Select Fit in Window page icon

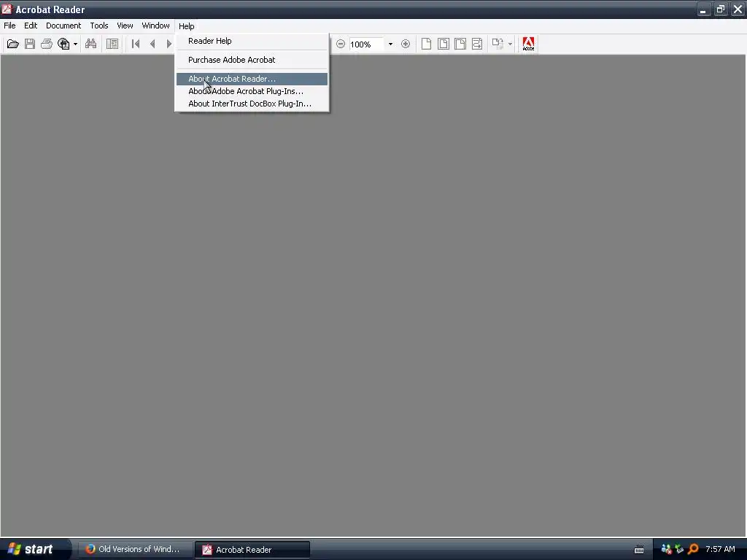pos(443,44)
